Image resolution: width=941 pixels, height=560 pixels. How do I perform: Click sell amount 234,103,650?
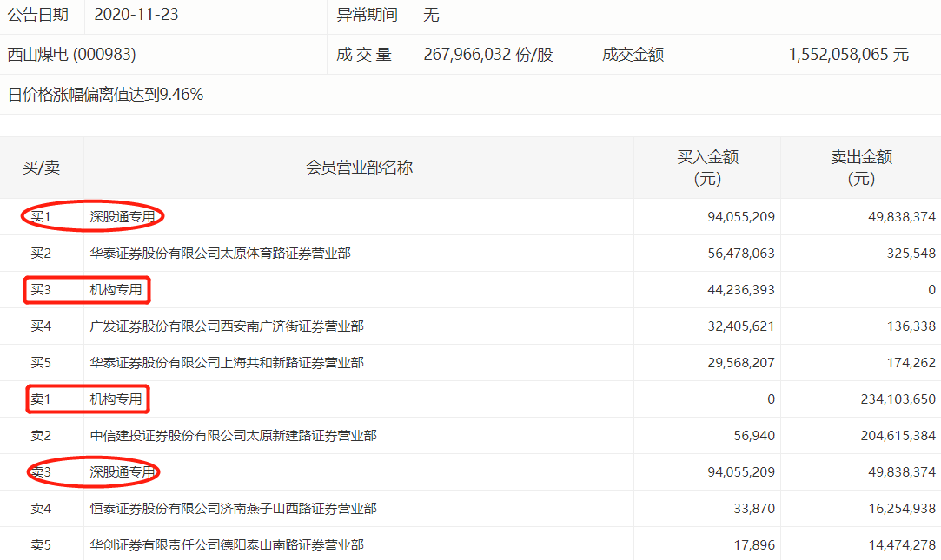point(898,399)
